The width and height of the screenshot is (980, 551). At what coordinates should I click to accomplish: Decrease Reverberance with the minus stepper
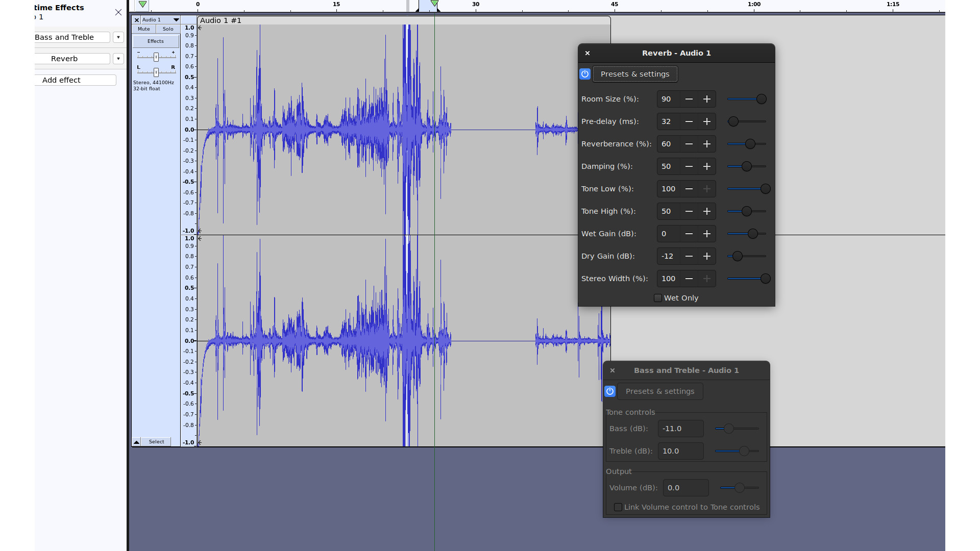click(x=689, y=144)
